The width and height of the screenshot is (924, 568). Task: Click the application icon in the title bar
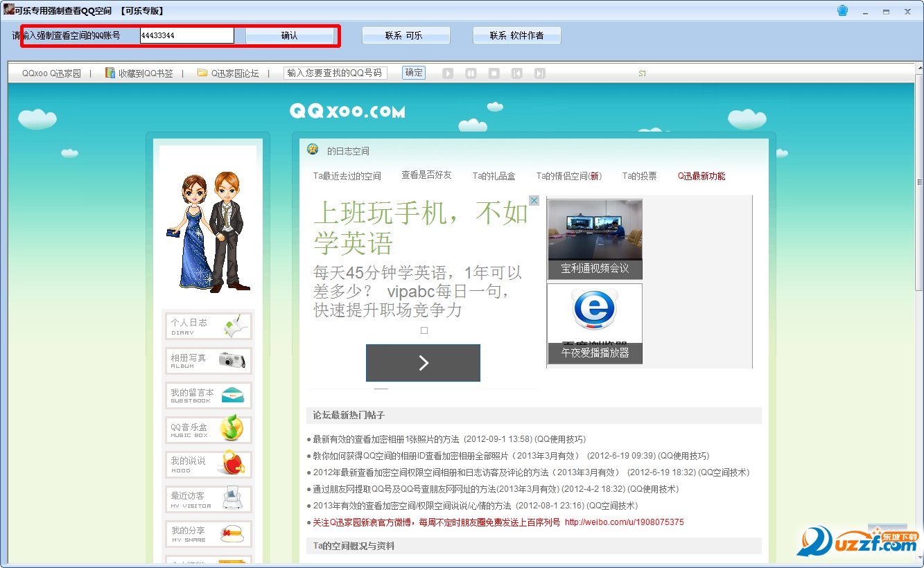(x=9, y=10)
